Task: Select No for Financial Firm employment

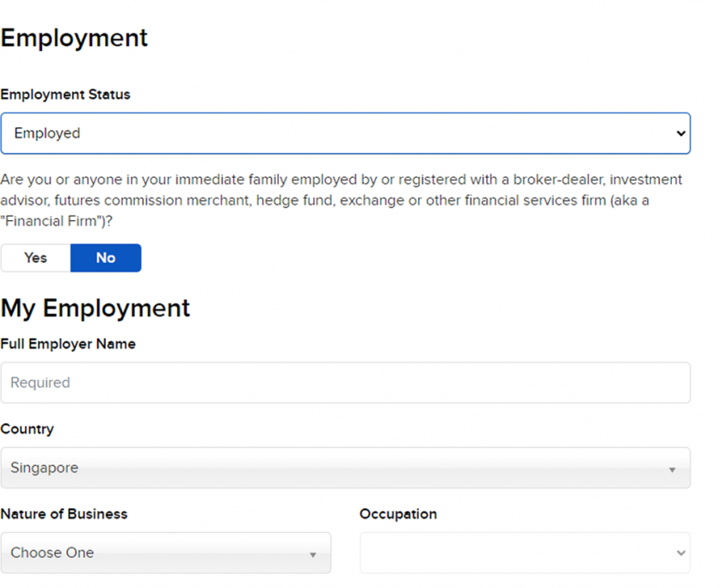Action: pos(106,258)
